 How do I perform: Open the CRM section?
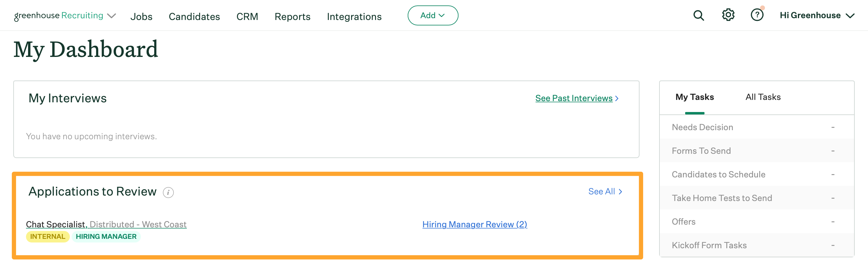tap(247, 17)
